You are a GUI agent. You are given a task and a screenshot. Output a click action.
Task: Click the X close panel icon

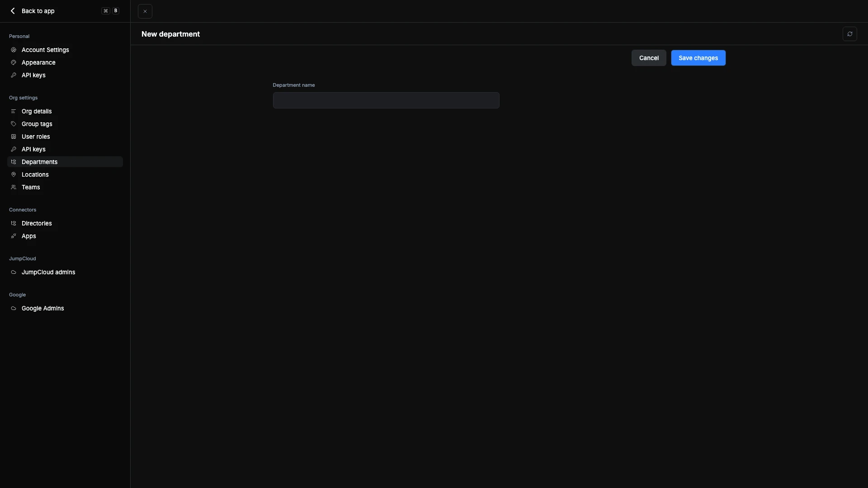pyautogui.click(x=145, y=11)
